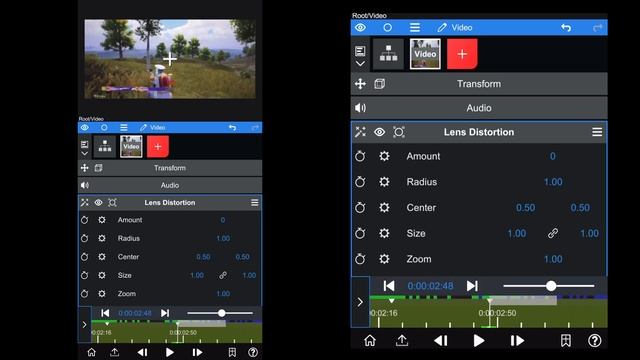
Task: Open Size gear settings in the right panel
Action: click(384, 233)
